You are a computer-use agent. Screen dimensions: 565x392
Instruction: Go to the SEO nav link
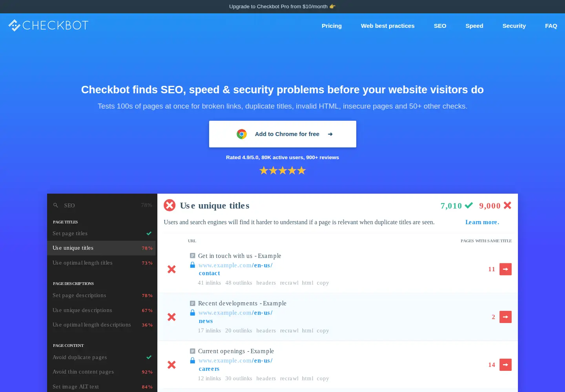click(440, 26)
